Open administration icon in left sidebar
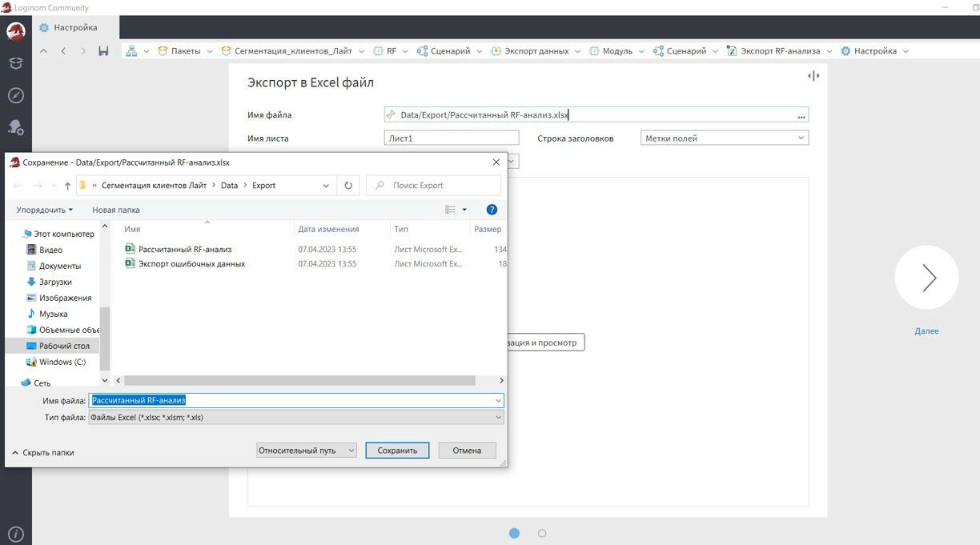This screenshot has height=545, width=980. tap(16, 127)
